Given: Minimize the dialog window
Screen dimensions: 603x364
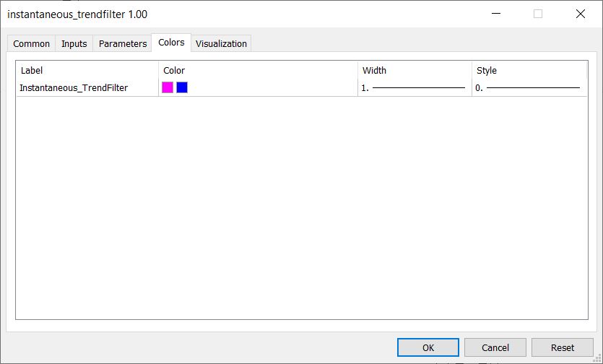Looking at the screenshot, I should click(496, 14).
